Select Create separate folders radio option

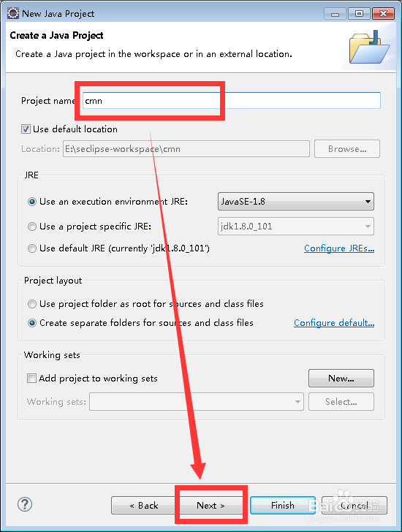click(x=32, y=323)
